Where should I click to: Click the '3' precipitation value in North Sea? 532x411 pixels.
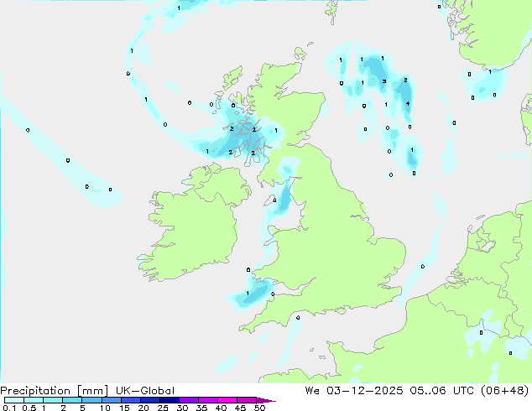[384, 81]
